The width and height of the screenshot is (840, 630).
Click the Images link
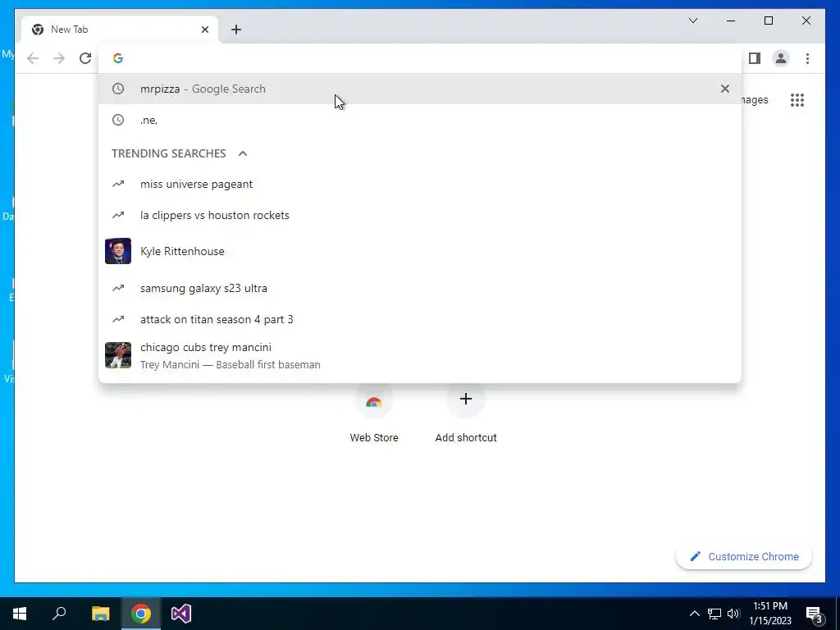(755, 100)
